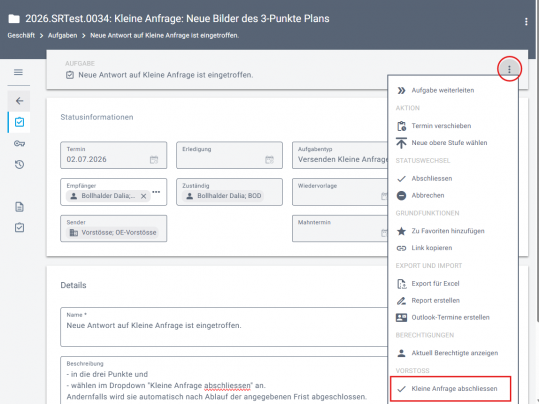The width and height of the screenshot is (539, 404).
Task: Open the Termin calendar picker
Action: click(x=154, y=160)
